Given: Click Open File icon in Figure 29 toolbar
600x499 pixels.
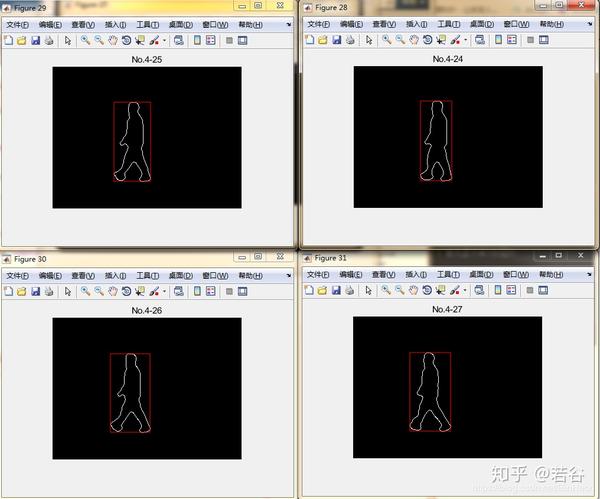Looking at the screenshot, I should pos(22,40).
